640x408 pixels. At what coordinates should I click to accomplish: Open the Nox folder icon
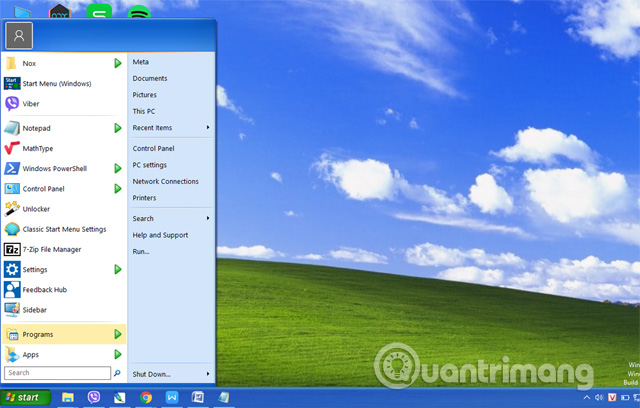pyautogui.click(x=11, y=63)
